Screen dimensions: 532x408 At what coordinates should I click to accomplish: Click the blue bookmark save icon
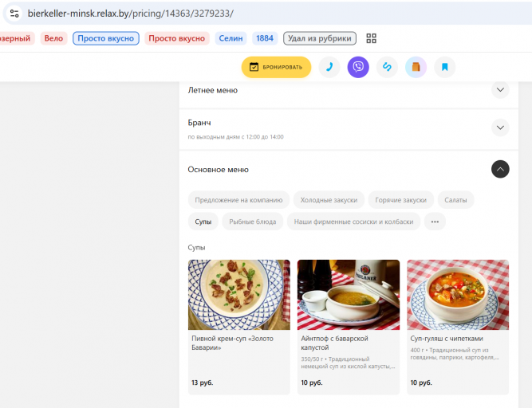(445, 67)
